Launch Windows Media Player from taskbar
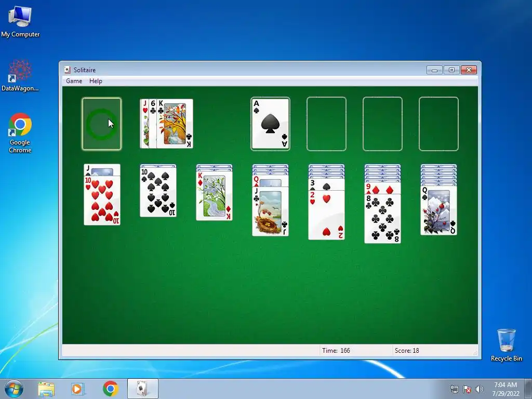 [78, 389]
